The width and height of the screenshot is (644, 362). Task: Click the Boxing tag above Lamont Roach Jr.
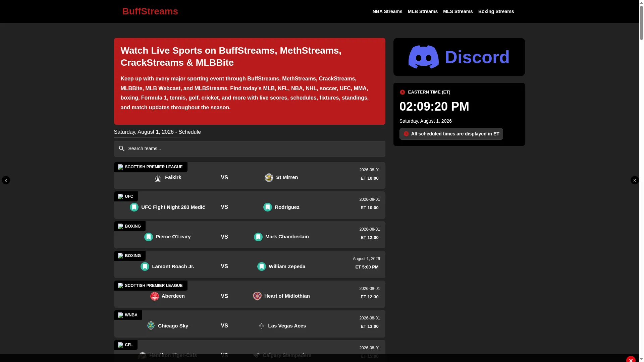point(130,256)
